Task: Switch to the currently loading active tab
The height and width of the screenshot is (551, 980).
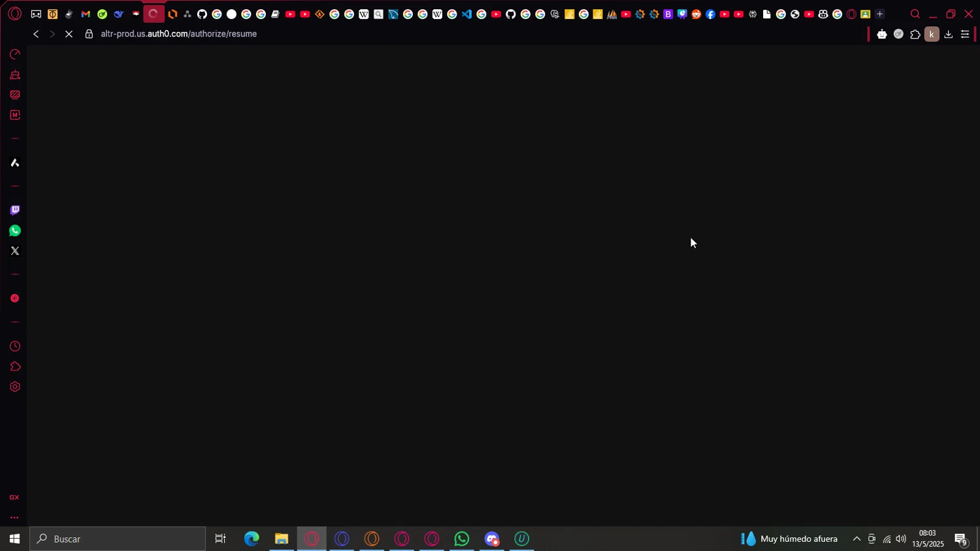Action: (154, 14)
